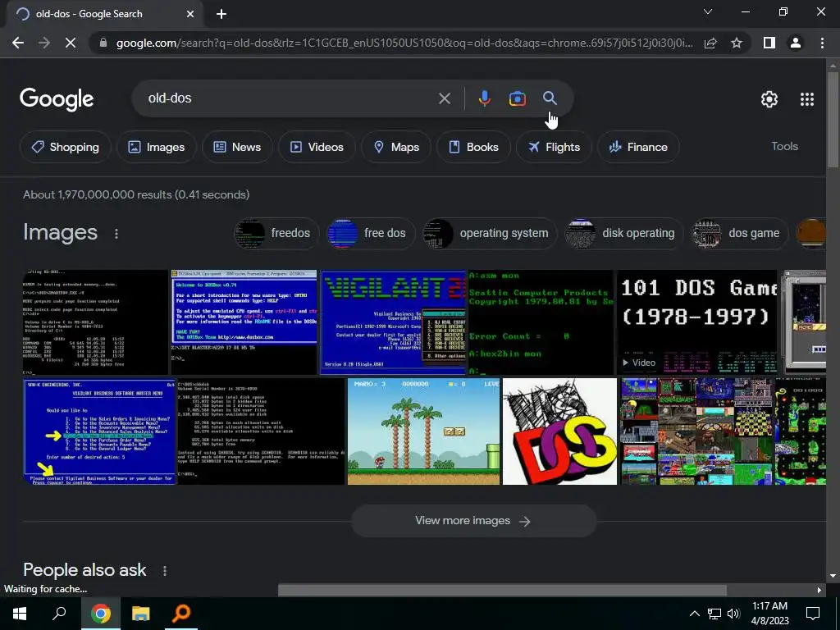
Task: Open the 101 DOS Games video thumbnail
Action: (x=697, y=322)
